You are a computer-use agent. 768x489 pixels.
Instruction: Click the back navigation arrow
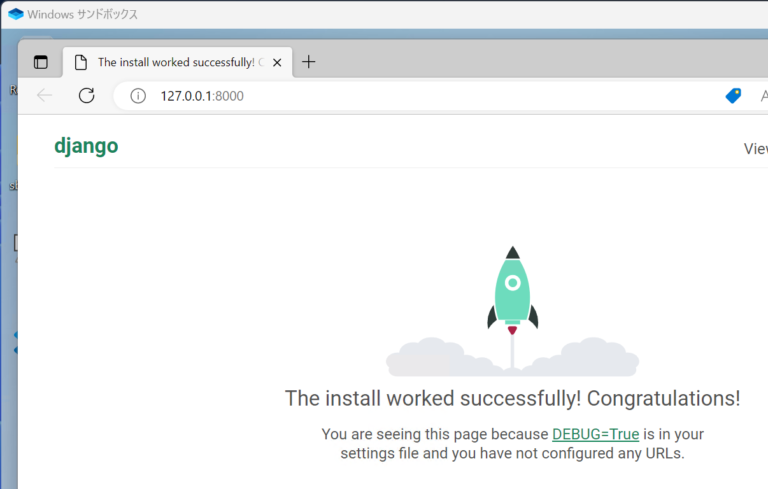pos(44,96)
